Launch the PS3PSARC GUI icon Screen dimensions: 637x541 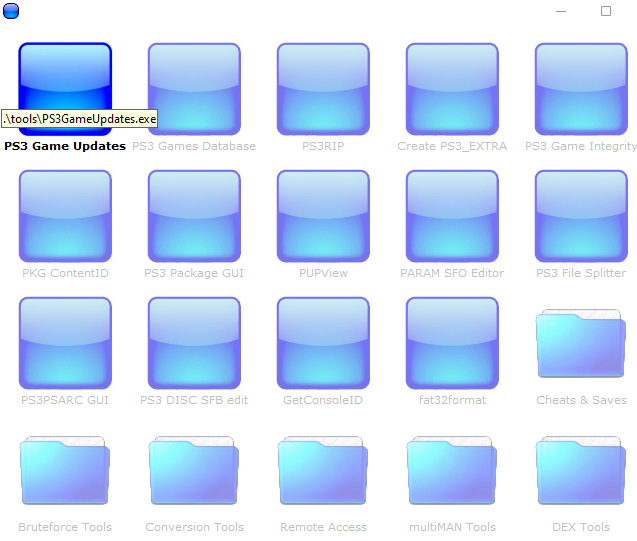point(65,343)
